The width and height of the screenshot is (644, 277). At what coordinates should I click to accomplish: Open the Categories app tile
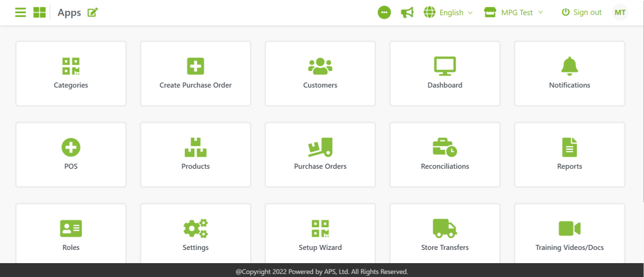coord(71,73)
